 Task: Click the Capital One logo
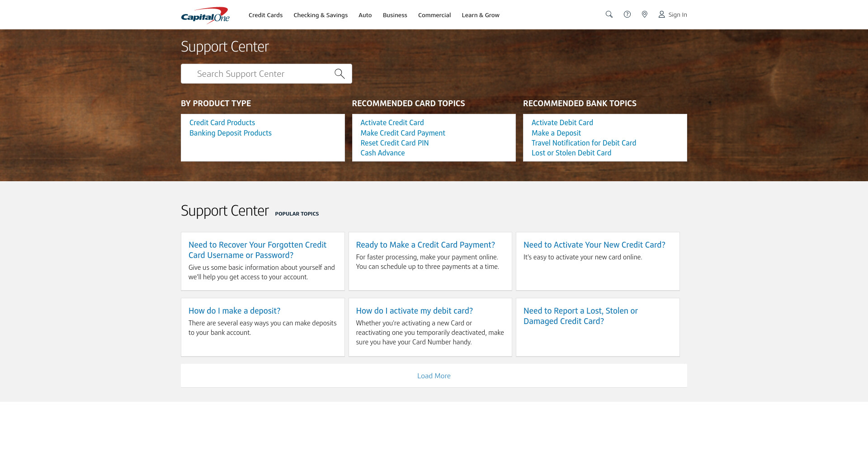pos(205,15)
